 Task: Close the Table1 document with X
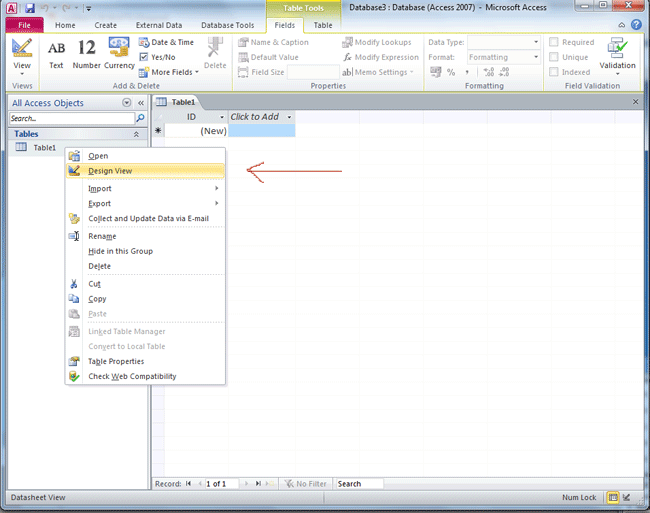(635, 102)
